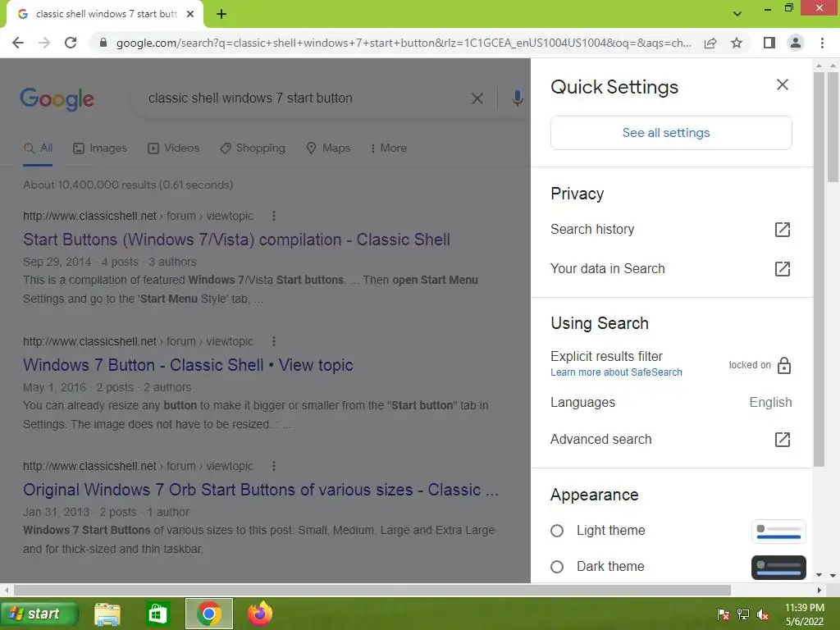Screen dimensions: 840x630
Task: Start a voice search with microphone
Action: (517, 98)
